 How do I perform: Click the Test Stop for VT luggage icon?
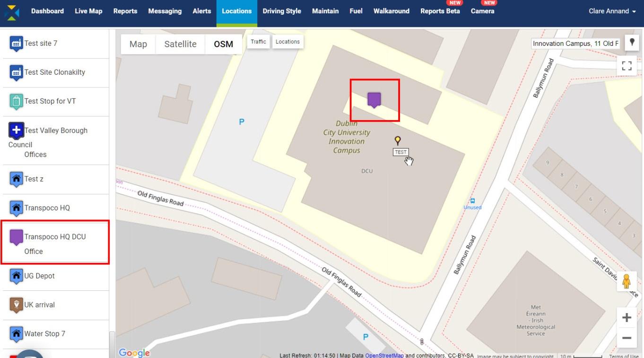16,102
